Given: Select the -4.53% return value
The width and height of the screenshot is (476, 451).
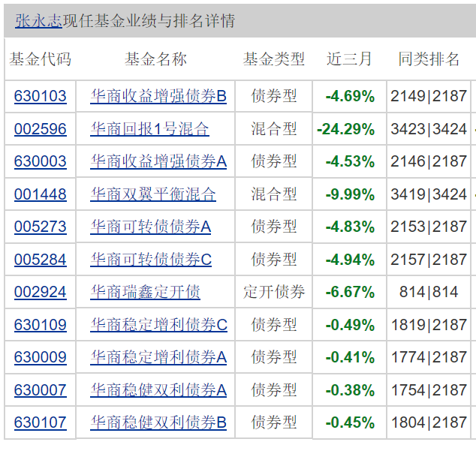Looking at the screenshot, I should (x=350, y=161).
